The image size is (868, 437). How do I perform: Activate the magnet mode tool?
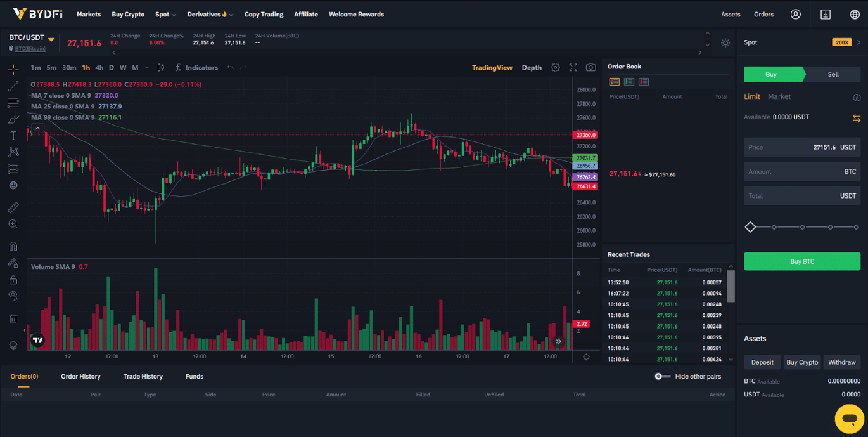click(13, 247)
